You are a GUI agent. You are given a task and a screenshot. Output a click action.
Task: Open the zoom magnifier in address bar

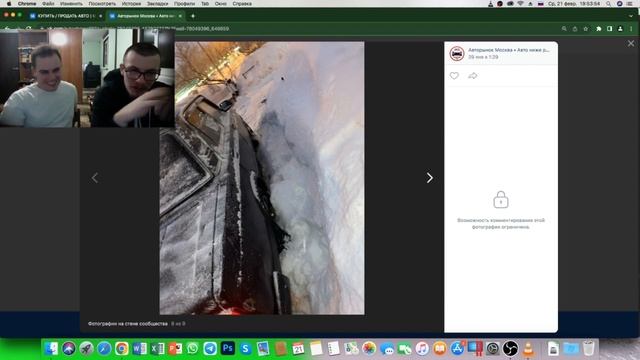(x=564, y=29)
